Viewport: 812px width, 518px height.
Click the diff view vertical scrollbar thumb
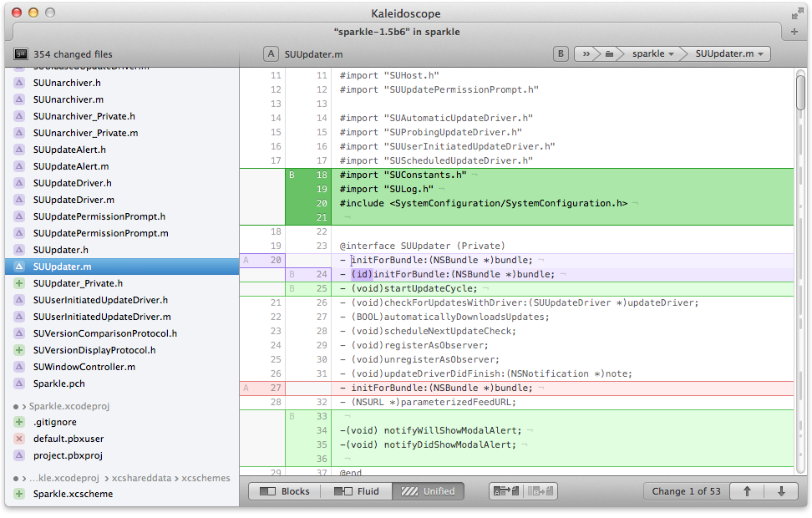point(800,92)
